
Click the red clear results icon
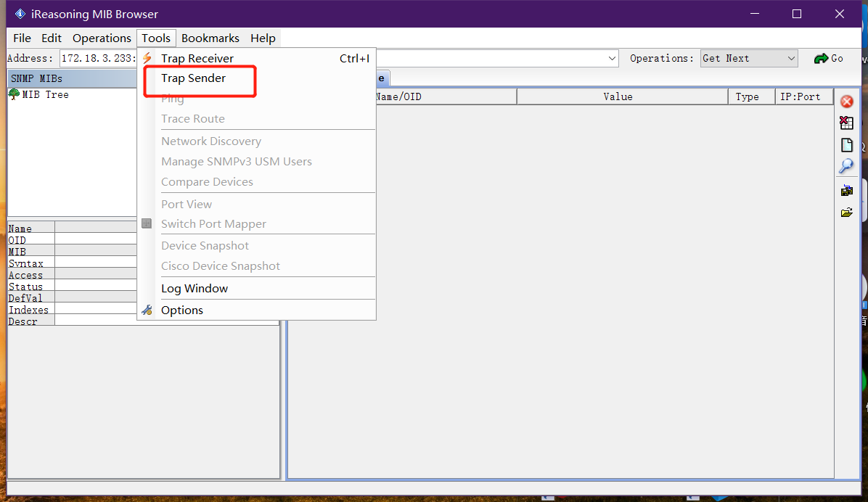846,102
